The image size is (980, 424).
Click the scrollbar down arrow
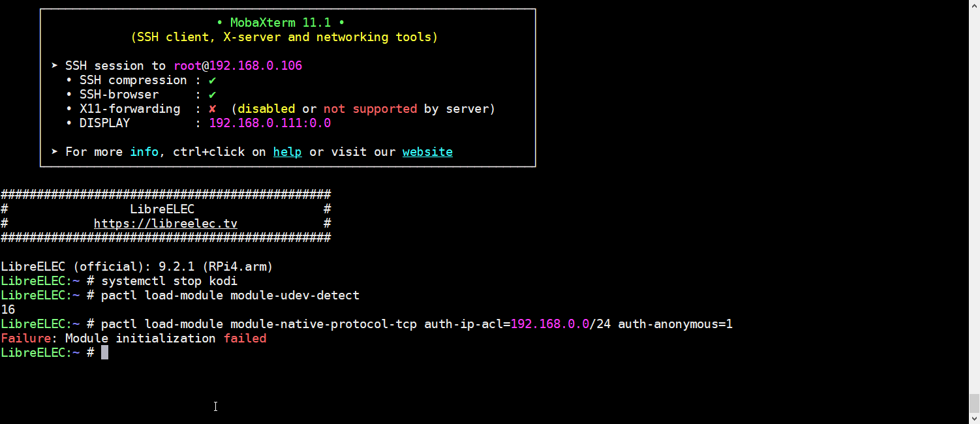(x=974, y=418)
